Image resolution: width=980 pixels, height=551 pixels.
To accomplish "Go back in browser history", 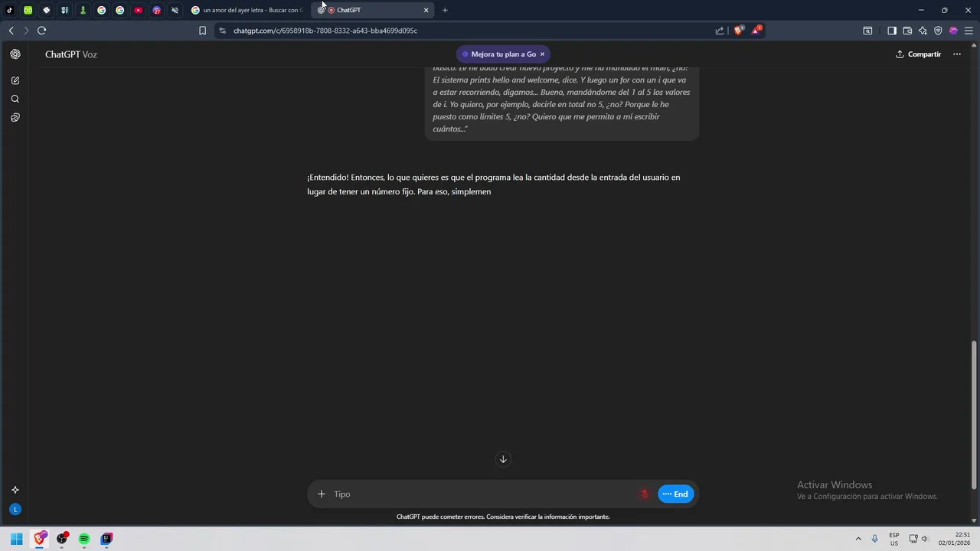I will pyautogui.click(x=11, y=31).
